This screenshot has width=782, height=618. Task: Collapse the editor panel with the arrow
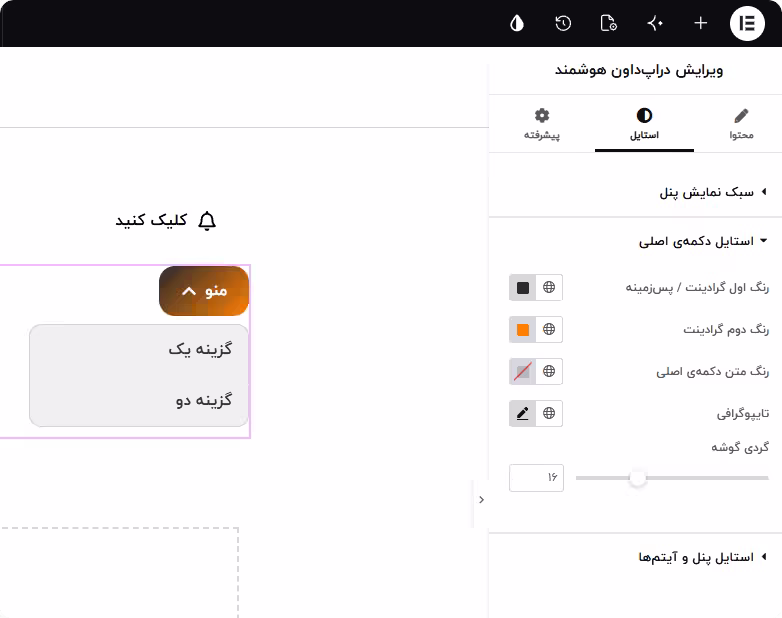click(x=481, y=500)
